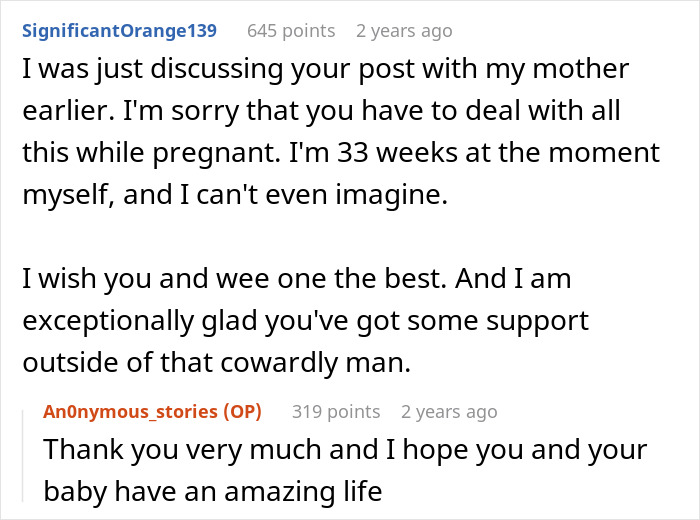
Task: Click the reply line "Thank you very much"
Action: (x=345, y=450)
